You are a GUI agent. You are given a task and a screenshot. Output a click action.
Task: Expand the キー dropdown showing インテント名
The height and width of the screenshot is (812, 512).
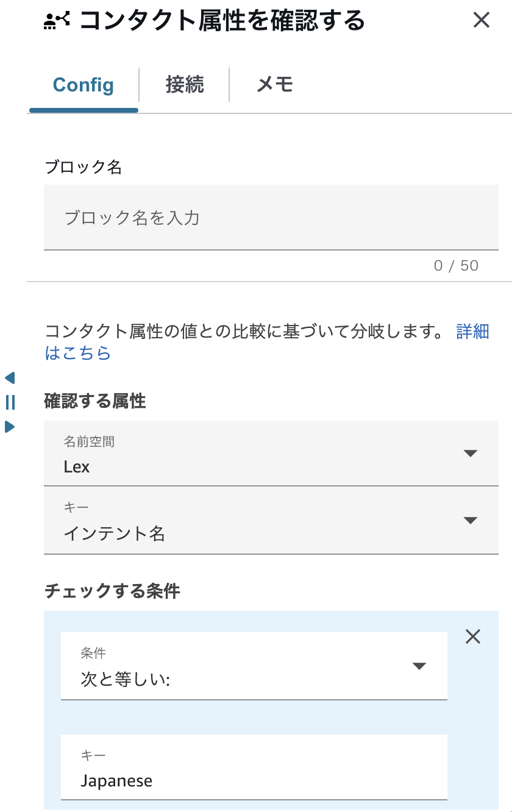271,521
